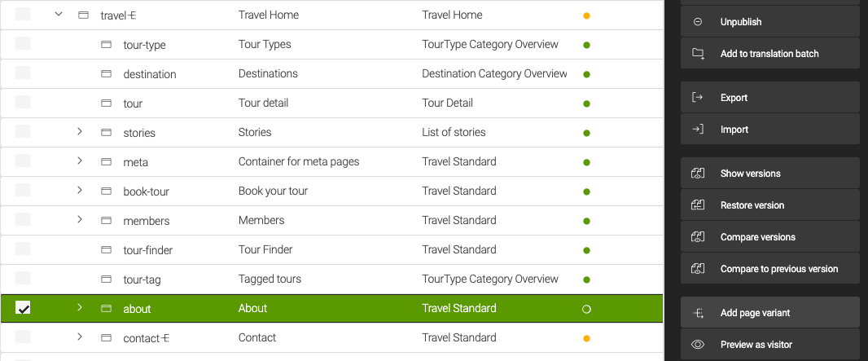Select the tour-tag Tagged tours row

(x=269, y=280)
